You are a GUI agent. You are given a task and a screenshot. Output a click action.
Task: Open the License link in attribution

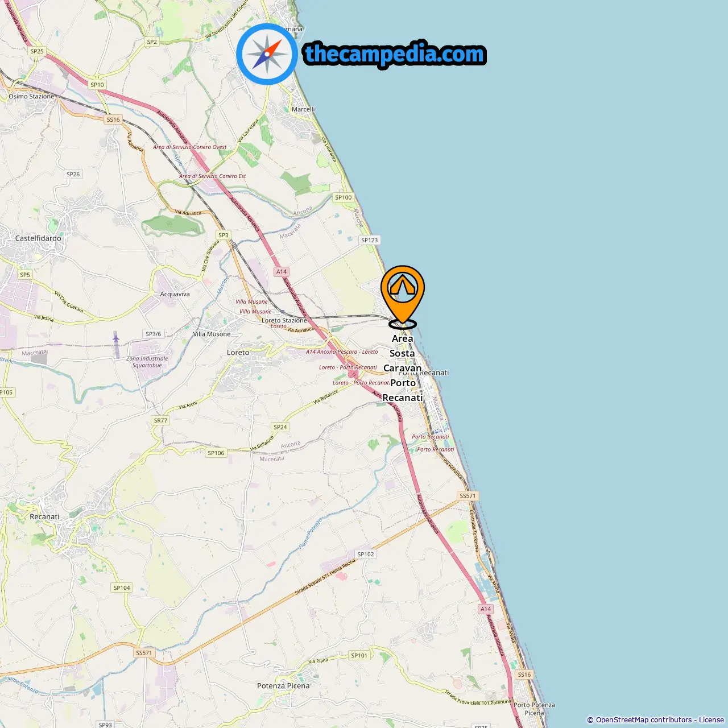712,720
